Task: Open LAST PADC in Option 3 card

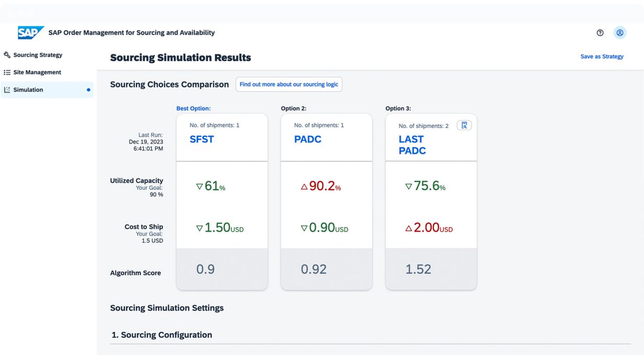Action: pyautogui.click(x=412, y=145)
